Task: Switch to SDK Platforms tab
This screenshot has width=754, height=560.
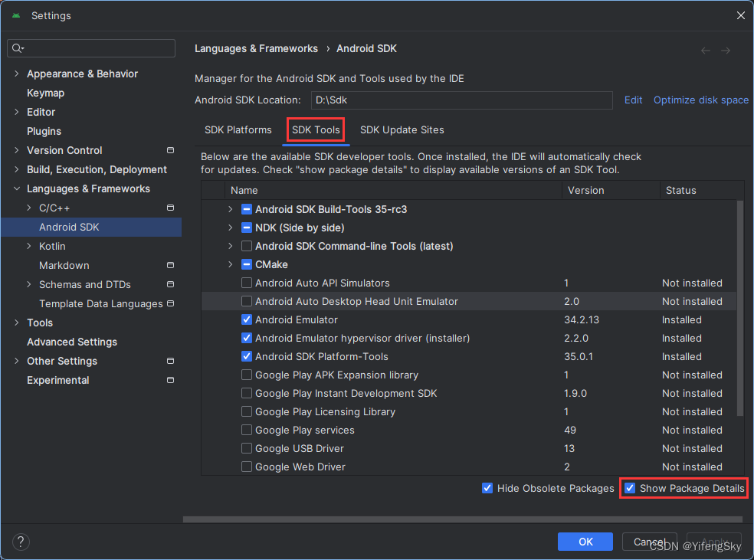Action: pos(238,129)
